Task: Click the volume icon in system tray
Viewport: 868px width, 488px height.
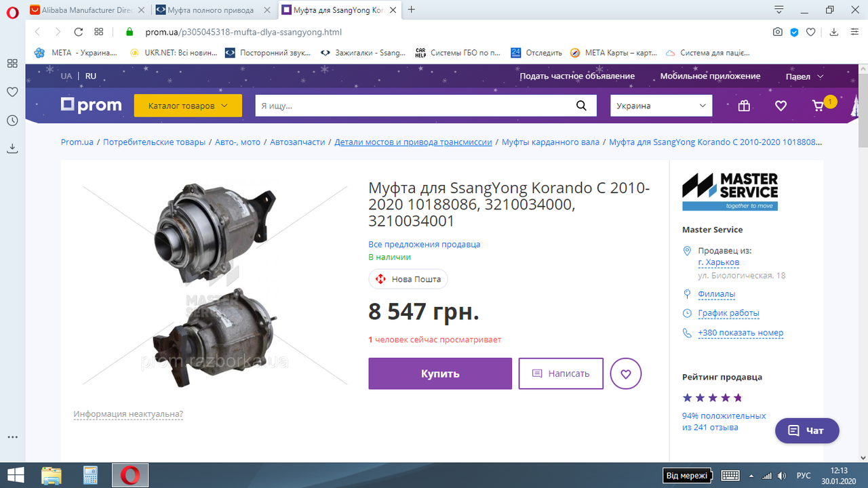Action: point(783,475)
